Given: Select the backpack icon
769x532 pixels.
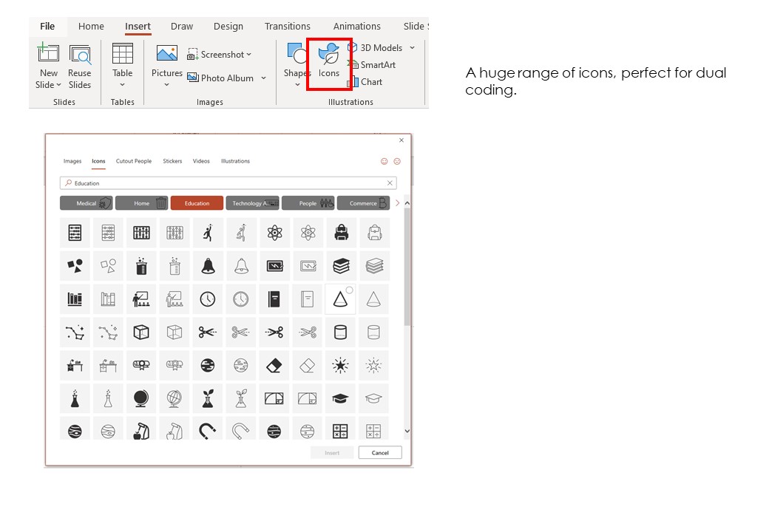Looking at the screenshot, I should [341, 233].
